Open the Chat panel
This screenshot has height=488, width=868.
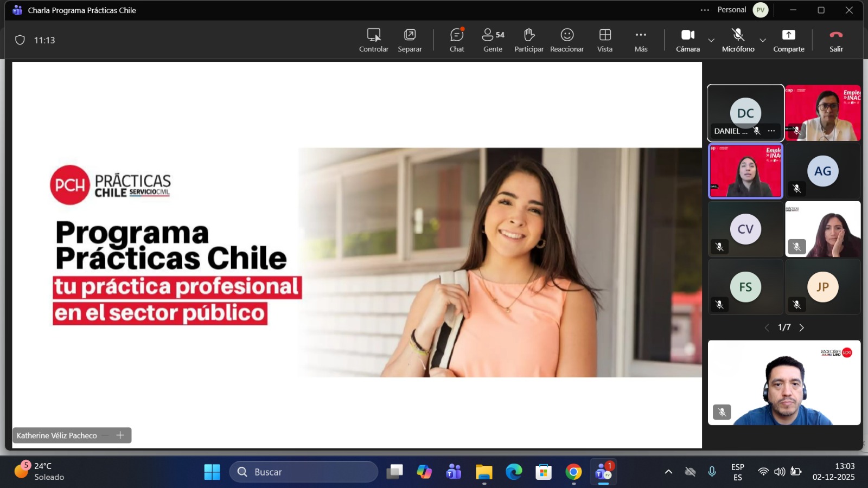point(457,40)
